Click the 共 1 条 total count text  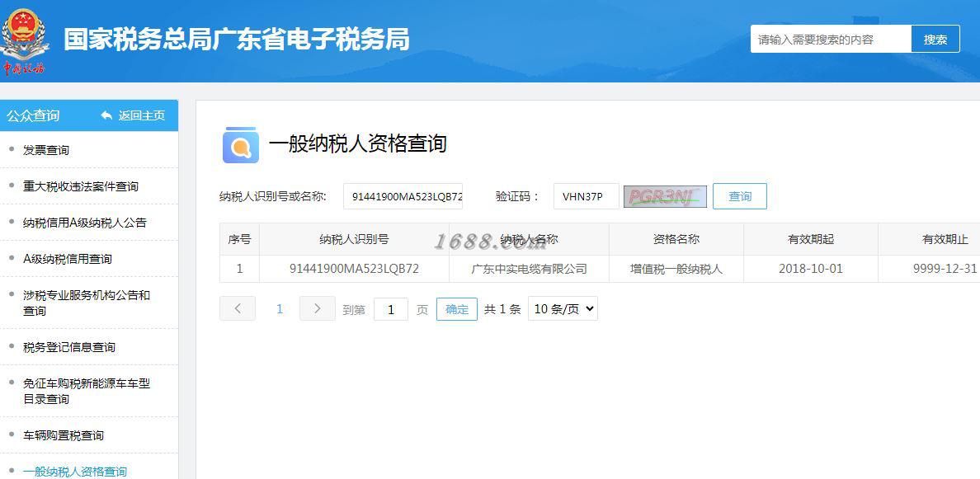coord(502,309)
